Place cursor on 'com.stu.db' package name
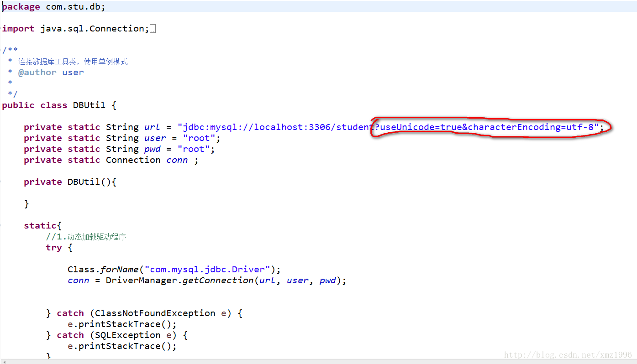Image resolution: width=637 pixels, height=364 pixels. pyautogui.click(x=74, y=7)
